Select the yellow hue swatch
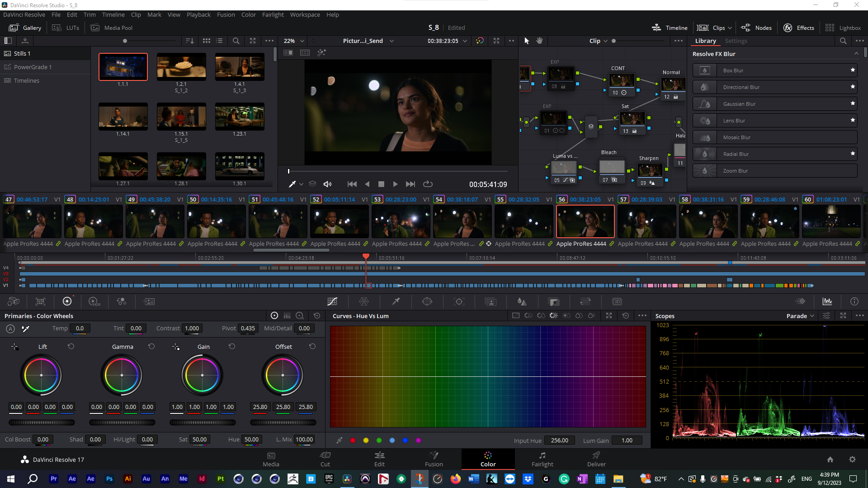 (x=366, y=441)
